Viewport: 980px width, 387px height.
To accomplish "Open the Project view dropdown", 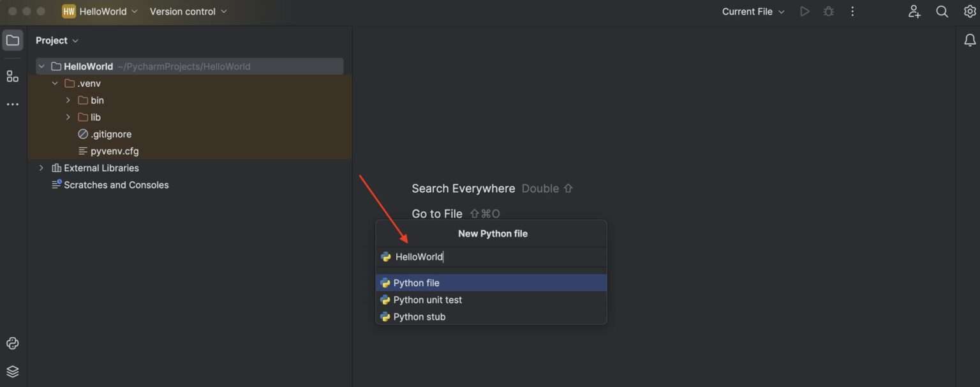I will [57, 40].
